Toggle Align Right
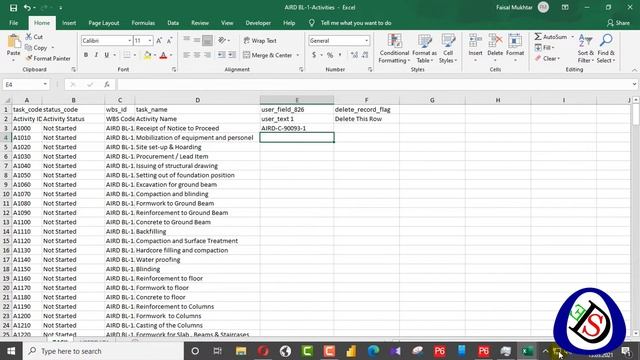 click(x=207, y=55)
